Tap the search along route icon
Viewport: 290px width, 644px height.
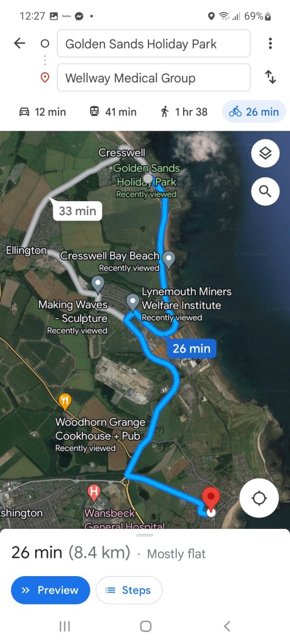click(x=265, y=191)
